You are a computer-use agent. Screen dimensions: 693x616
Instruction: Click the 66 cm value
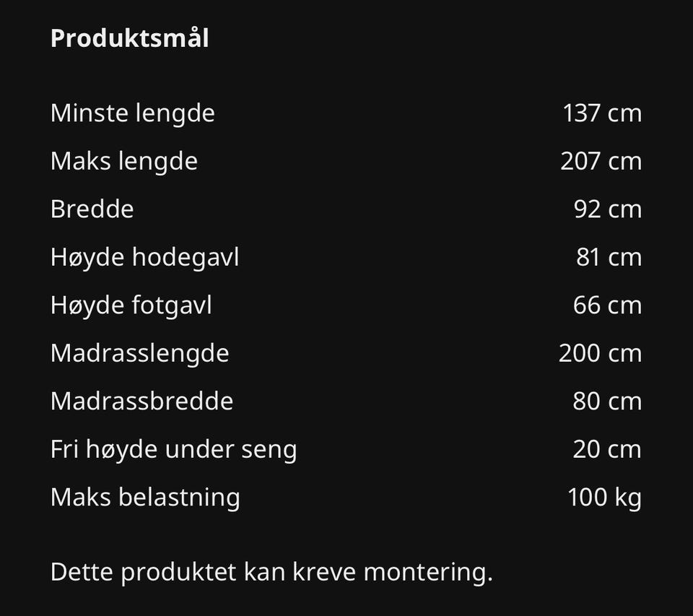(607, 305)
